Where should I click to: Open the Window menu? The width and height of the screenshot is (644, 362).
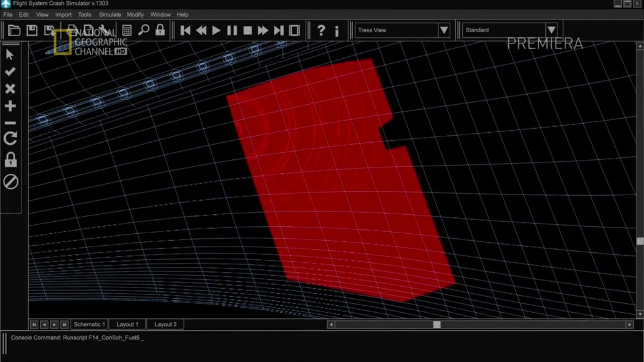tap(160, 15)
